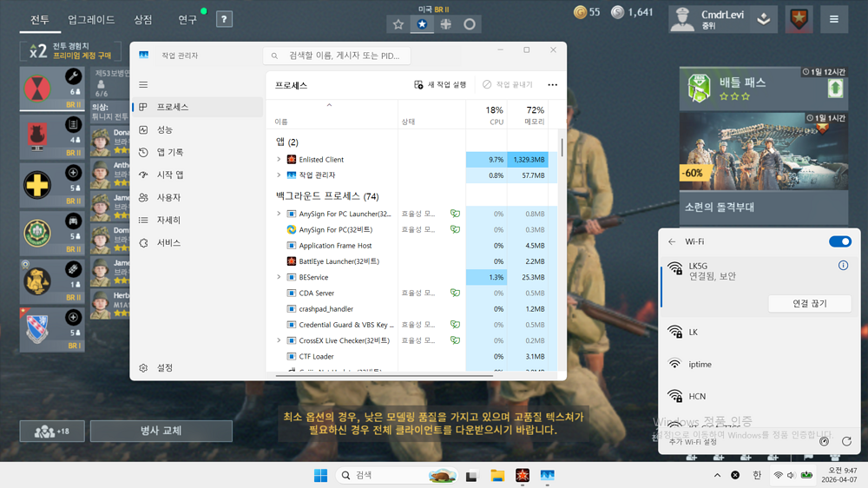Open the 상점 shop tab
This screenshot has width=868, height=488.
click(x=143, y=20)
